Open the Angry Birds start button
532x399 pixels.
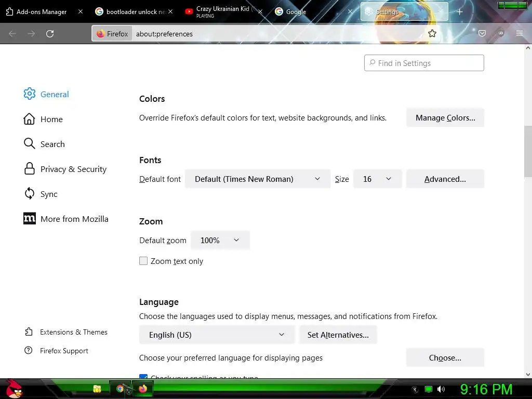tap(14, 389)
